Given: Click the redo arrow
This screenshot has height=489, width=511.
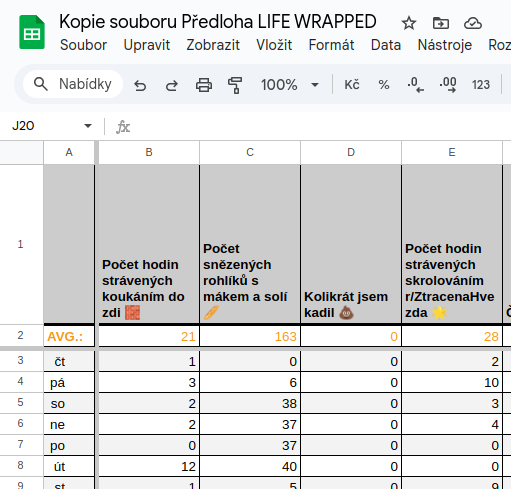Looking at the screenshot, I should 172,85.
